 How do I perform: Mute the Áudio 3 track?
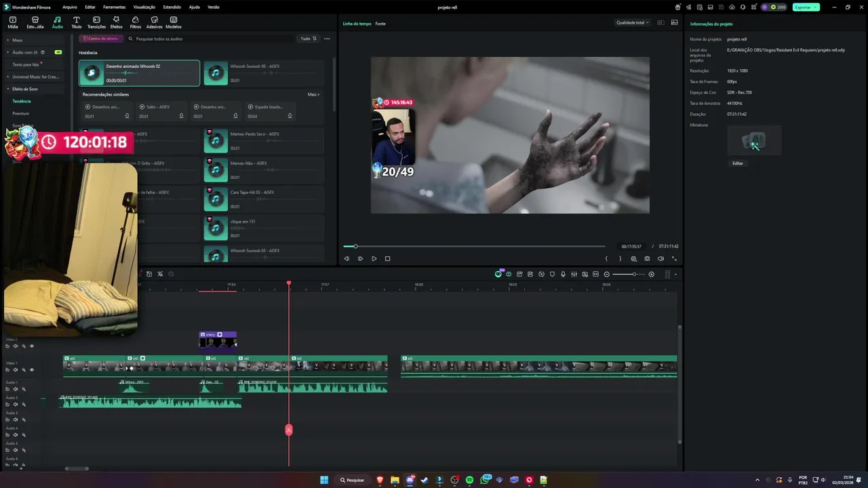pos(16,420)
